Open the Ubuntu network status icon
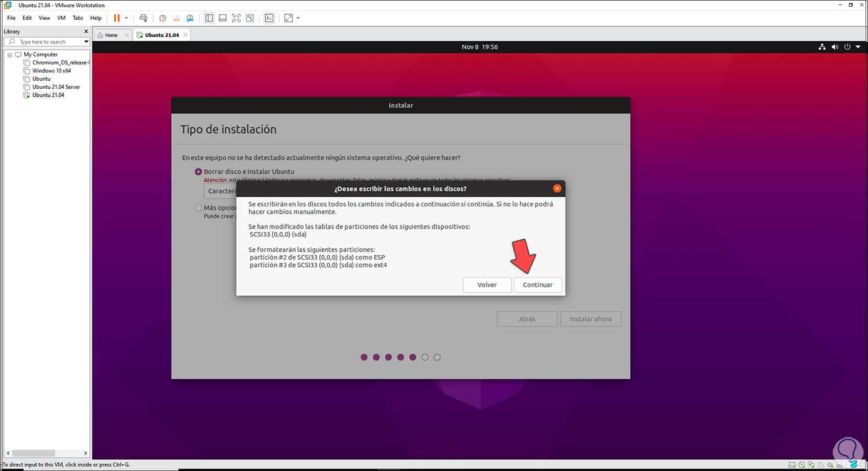This screenshot has width=868, height=471. tap(822, 47)
